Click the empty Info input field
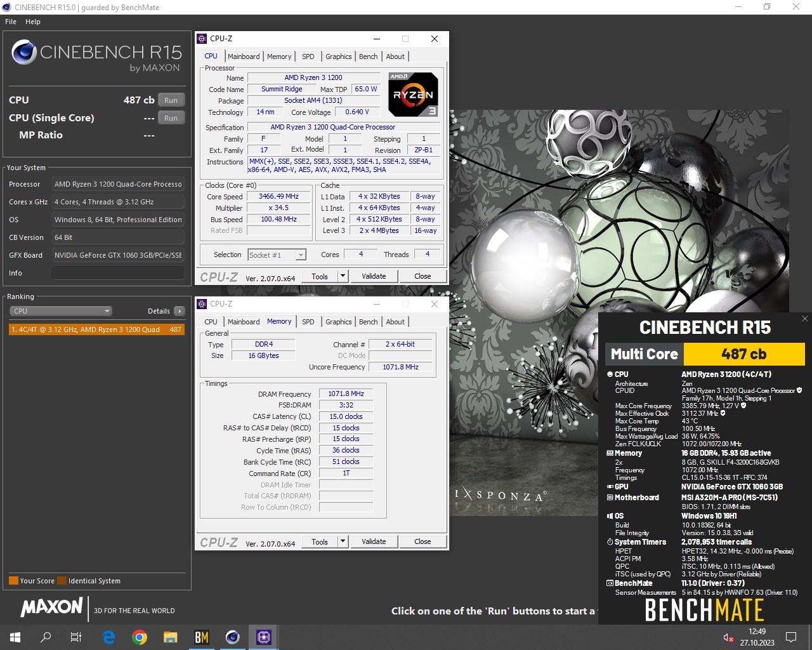This screenshot has width=812, height=650. tap(118, 273)
